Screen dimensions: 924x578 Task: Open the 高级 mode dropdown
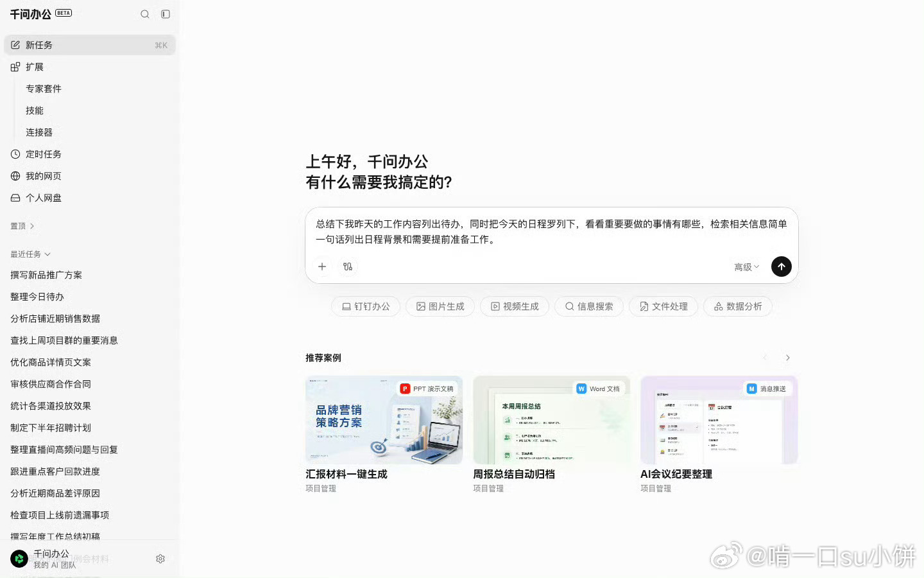coord(747,267)
